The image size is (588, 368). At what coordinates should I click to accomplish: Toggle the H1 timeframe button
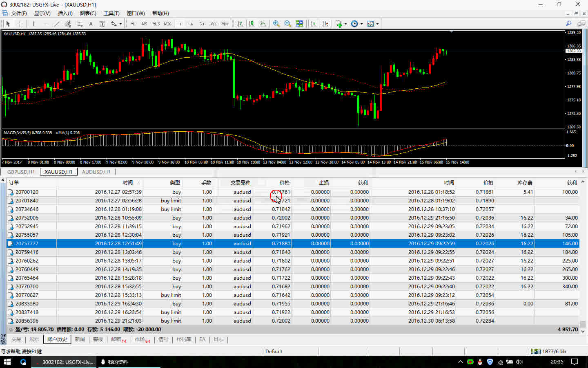(x=179, y=24)
